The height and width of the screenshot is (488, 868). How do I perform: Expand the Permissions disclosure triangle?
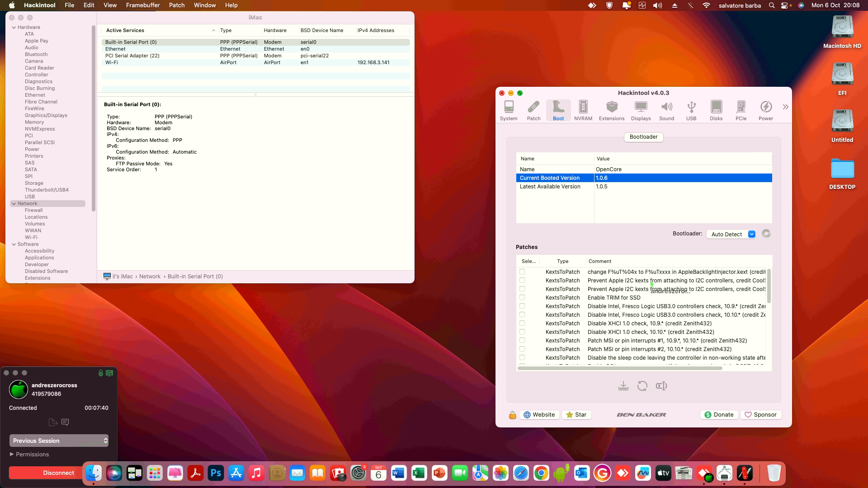(12, 454)
